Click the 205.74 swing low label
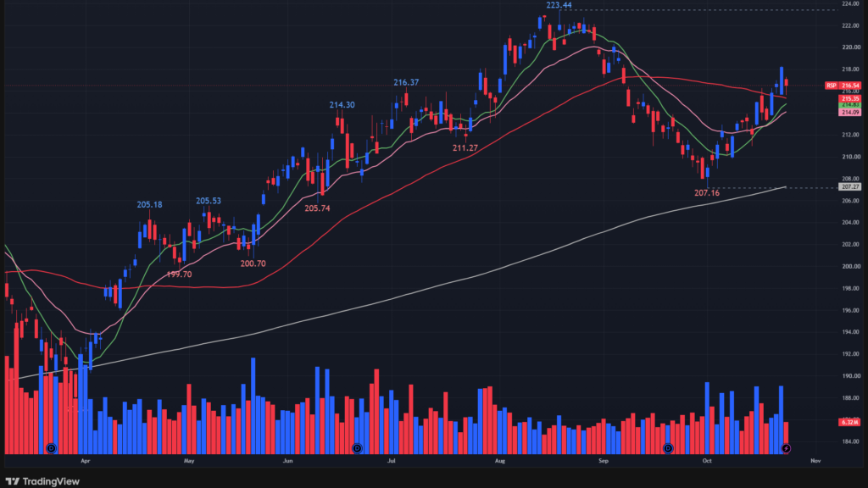Image resolution: width=868 pixels, height=488 pixels. pos(317,208)
